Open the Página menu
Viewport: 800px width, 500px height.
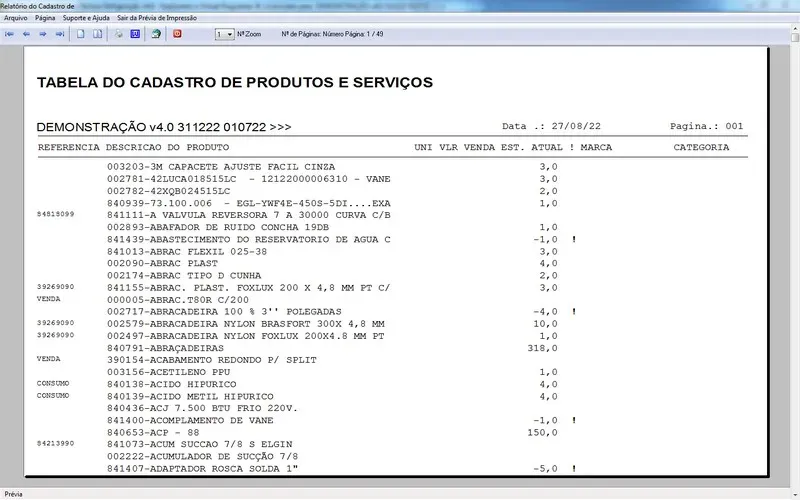click(x=45, y=19)
